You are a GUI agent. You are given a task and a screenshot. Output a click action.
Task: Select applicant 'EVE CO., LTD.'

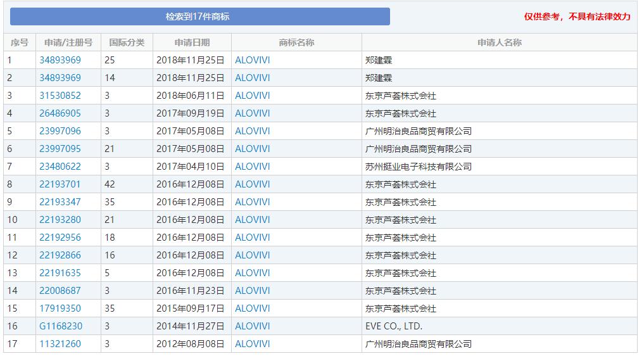tap(394, 326)
